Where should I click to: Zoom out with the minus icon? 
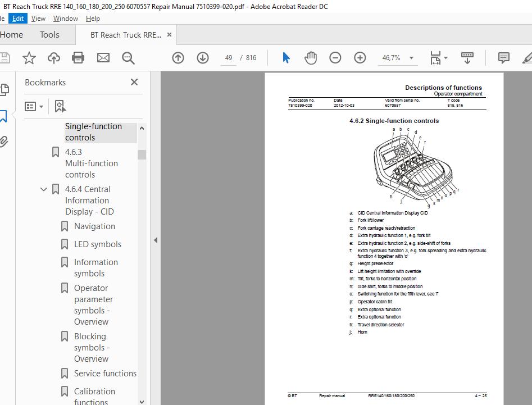pyautogui.click(x=335, y=58)
